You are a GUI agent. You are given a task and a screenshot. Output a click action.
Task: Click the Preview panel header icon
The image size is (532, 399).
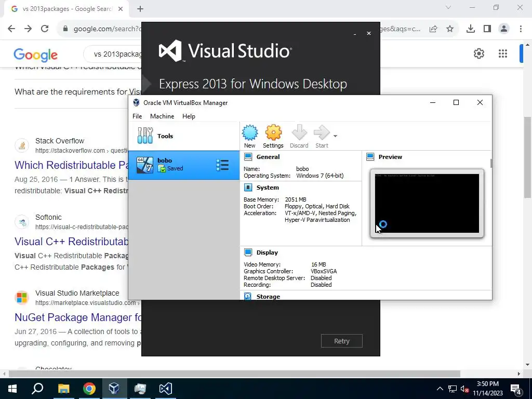click(370, 157)
